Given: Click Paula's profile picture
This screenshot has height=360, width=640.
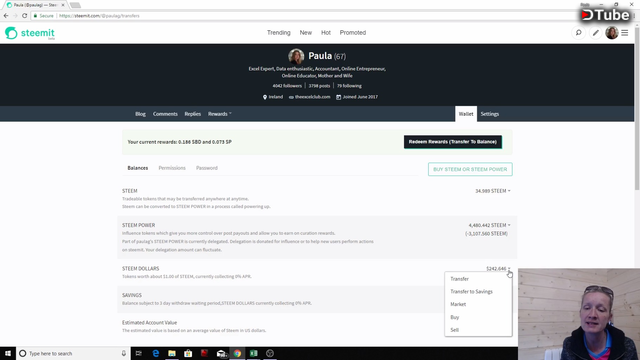Looking at the screenshot, I should click(x=296, y=56).
